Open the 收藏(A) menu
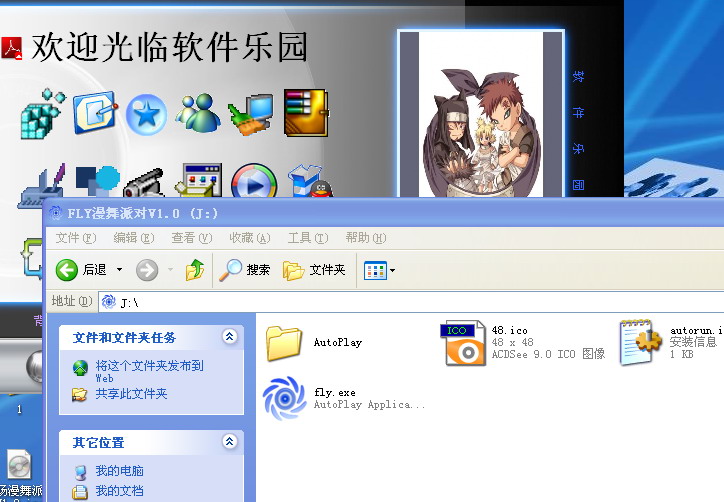The width and height of the screenshot is (724, 502). [250, 238]
